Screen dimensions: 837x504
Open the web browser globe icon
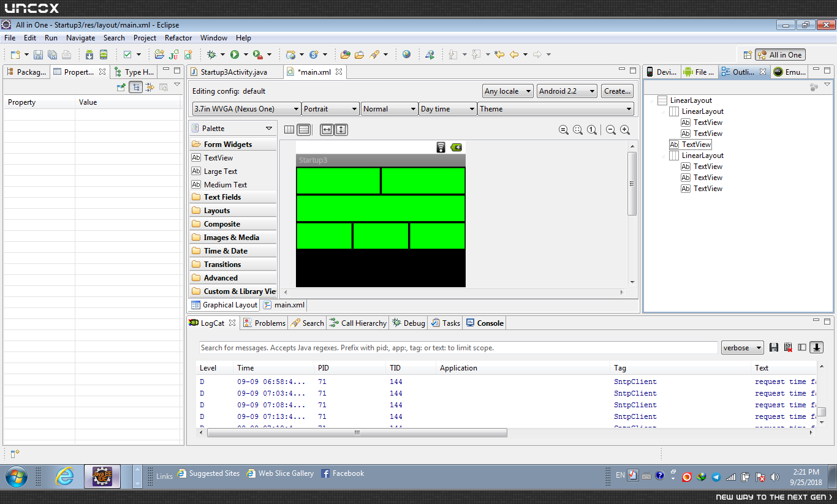[407, 55]
